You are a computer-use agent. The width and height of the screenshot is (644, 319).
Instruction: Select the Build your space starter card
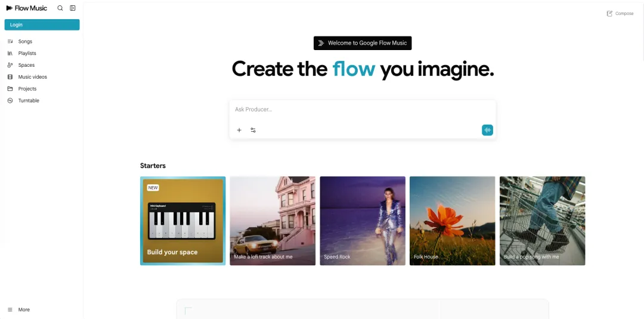[x=183, y=221]
